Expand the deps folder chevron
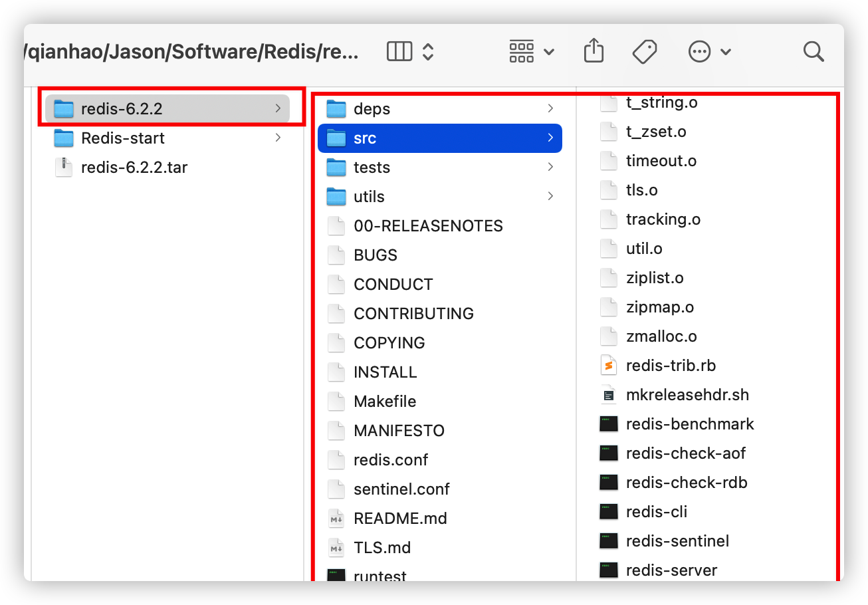 [550, 108]
